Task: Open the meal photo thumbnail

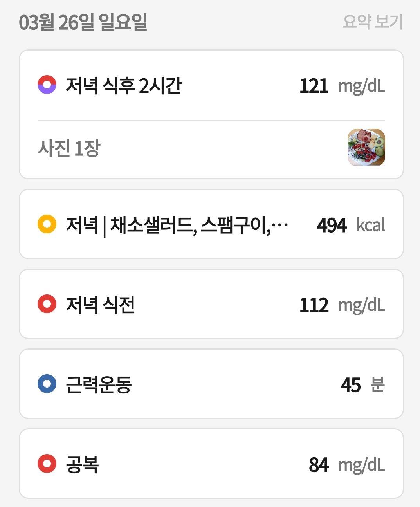Action: coord(366,148)
